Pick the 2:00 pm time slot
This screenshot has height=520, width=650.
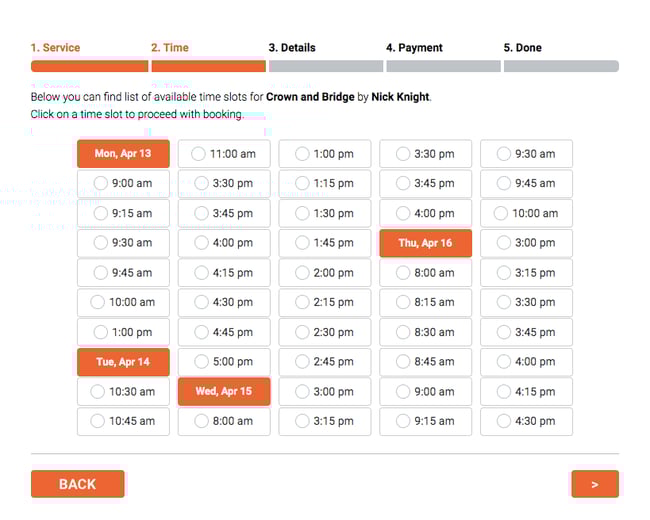[325, 273]
